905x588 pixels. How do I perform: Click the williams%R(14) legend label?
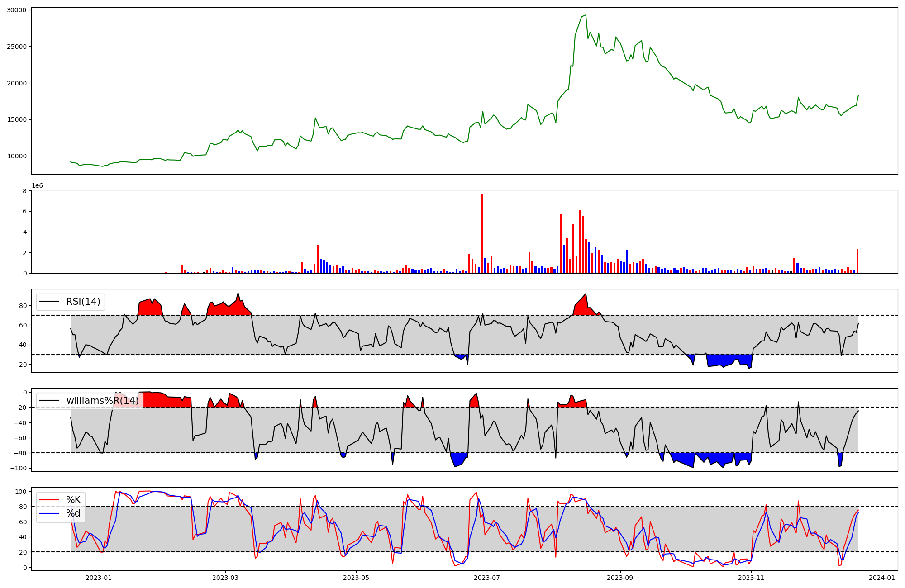102,401
